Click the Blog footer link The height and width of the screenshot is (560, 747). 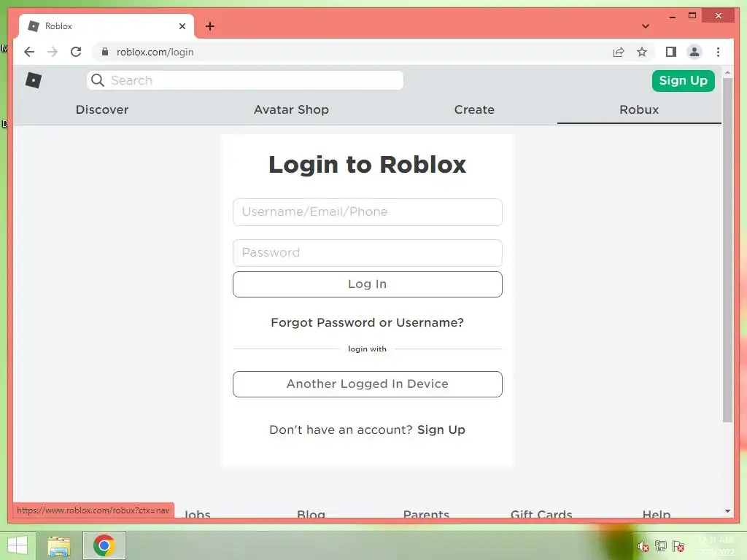pyautogui.click(x=311, y=514)
